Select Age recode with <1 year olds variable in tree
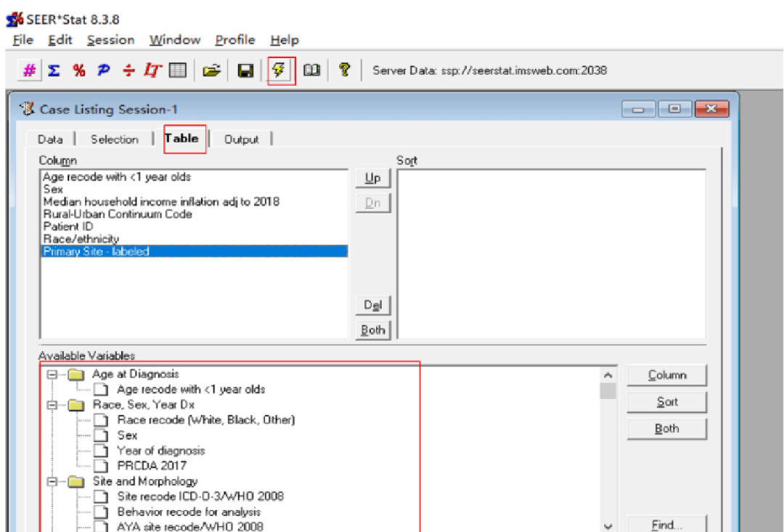 click(190, 390)
